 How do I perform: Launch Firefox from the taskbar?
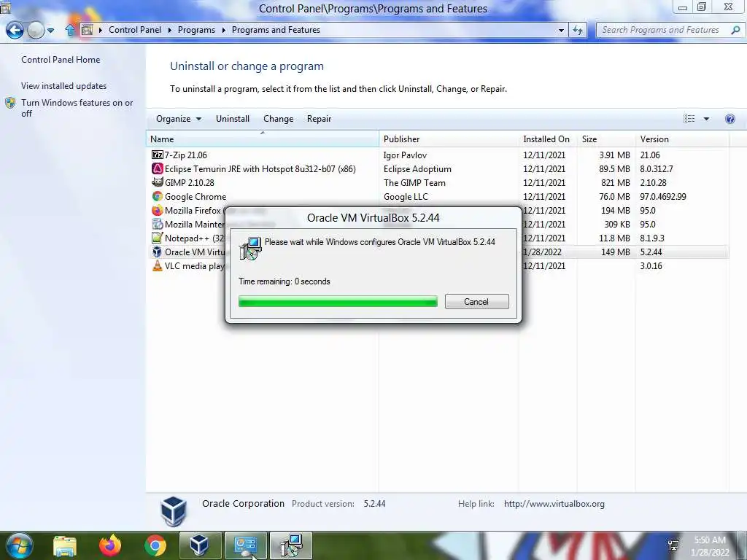pos(110,545)
